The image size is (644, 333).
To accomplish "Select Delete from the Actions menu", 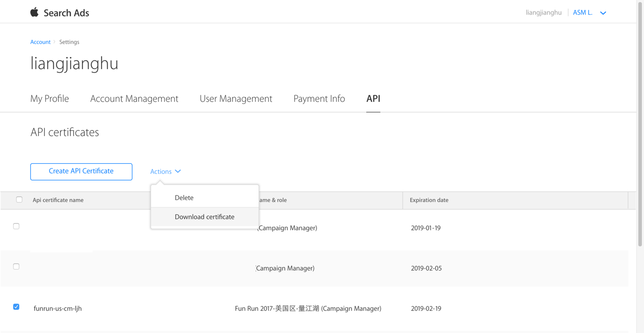I will click(184, 198).
